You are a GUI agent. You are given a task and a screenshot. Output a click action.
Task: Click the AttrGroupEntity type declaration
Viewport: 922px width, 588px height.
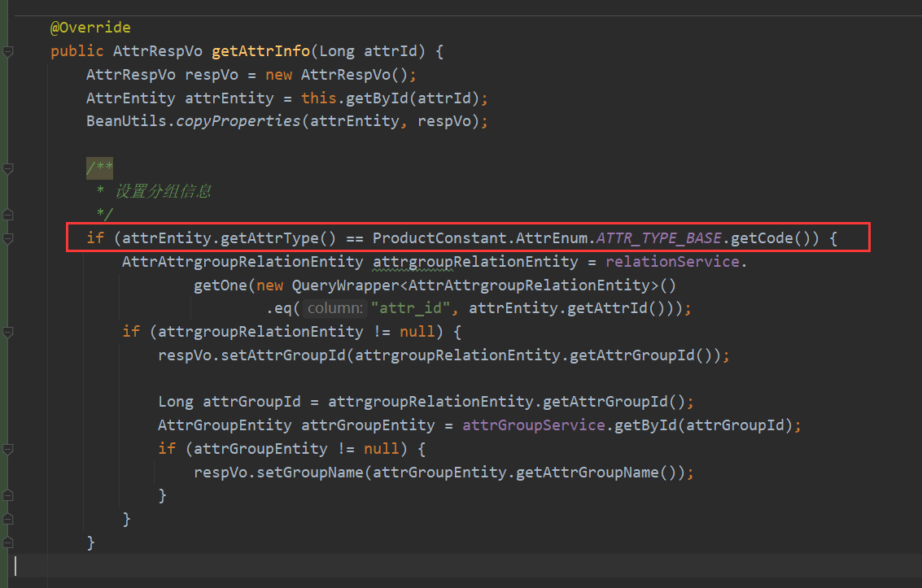[x=225, y=425]
